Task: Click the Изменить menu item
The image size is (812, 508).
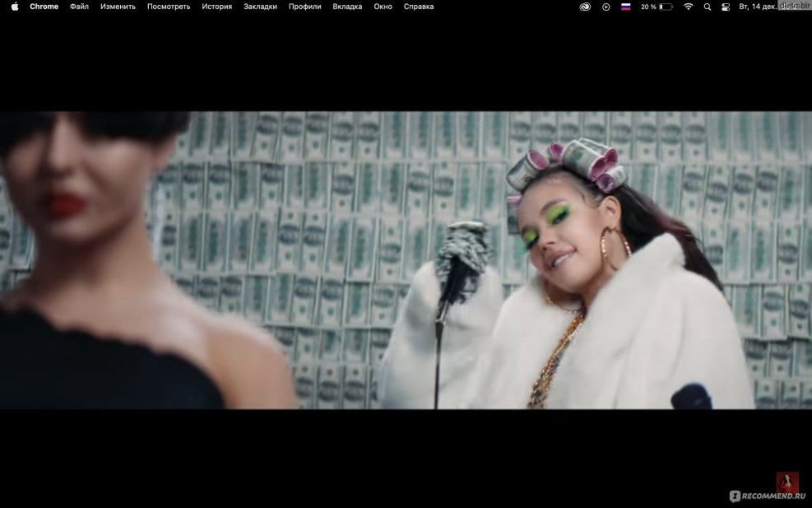Action: pyautogui.click(x=118, y=7)
